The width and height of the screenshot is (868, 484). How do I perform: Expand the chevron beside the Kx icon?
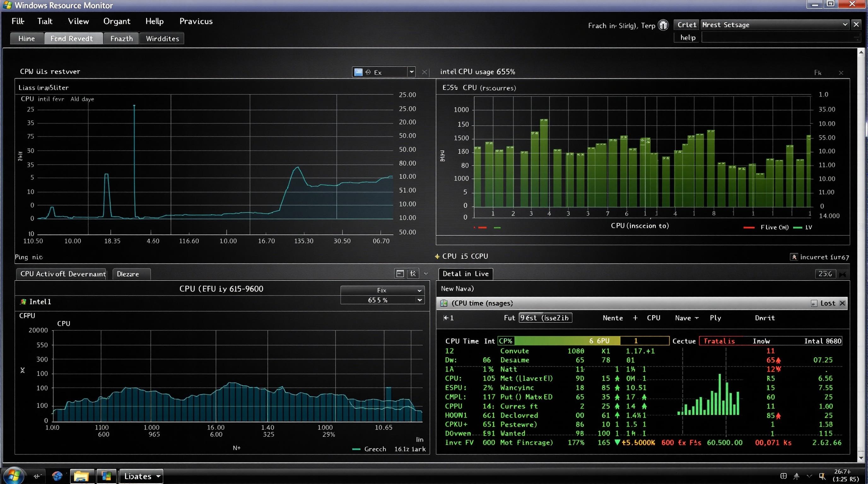[425, 274]
